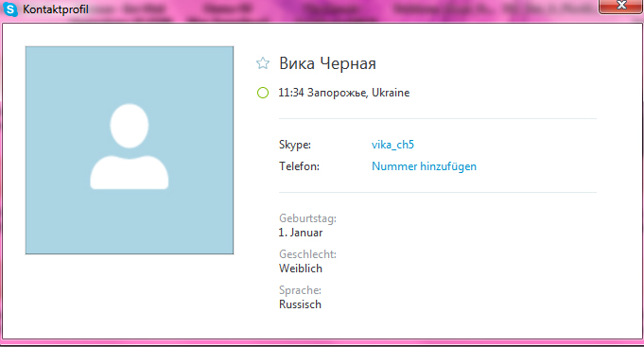Click the gender value Weiblich

[x=301, y=269]
